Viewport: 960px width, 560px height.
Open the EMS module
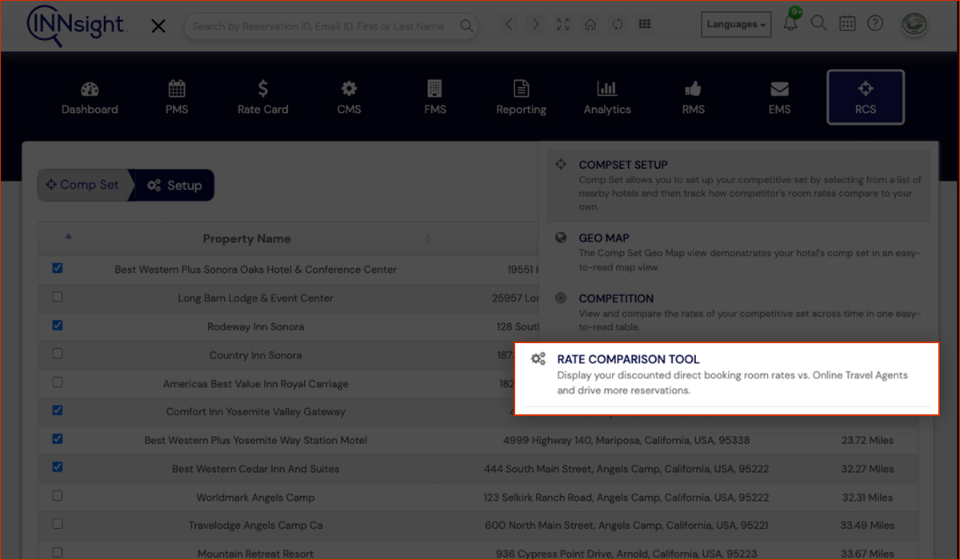point(779,98)
